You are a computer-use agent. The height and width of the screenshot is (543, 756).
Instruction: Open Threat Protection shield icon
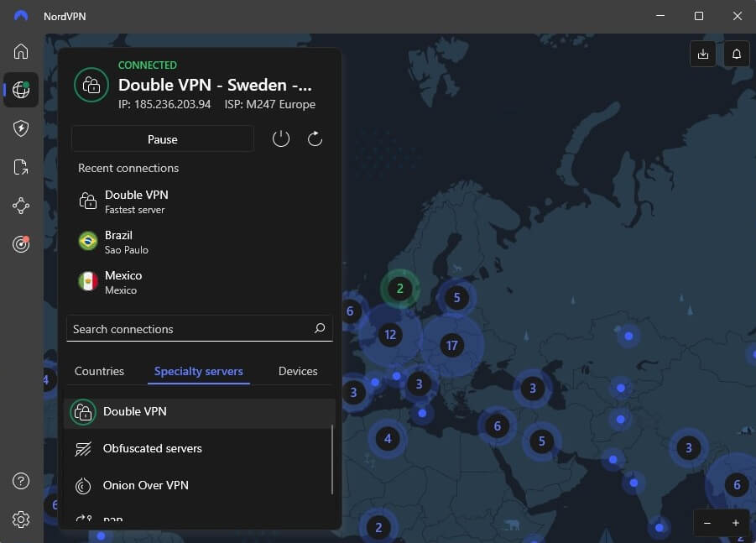tap(21, 128)
